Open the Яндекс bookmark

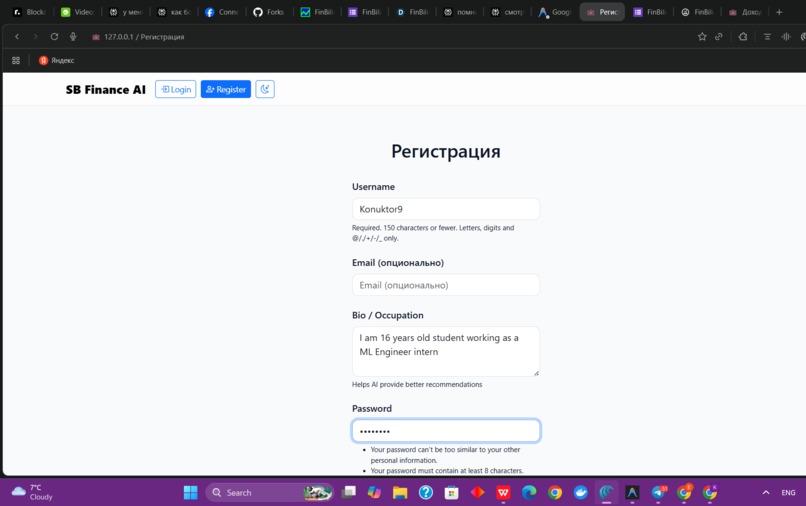pyautogui.click(x=57, y=60)
